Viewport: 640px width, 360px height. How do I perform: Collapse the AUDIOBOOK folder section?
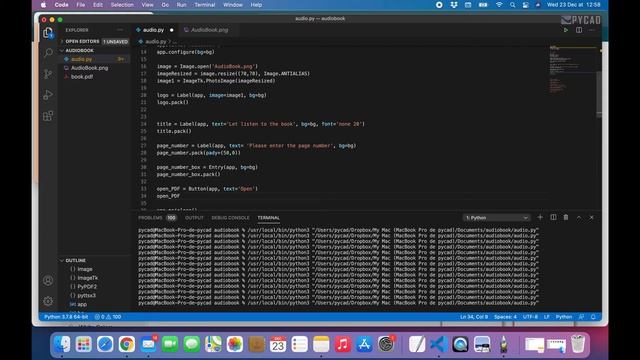tap(80, 50)
